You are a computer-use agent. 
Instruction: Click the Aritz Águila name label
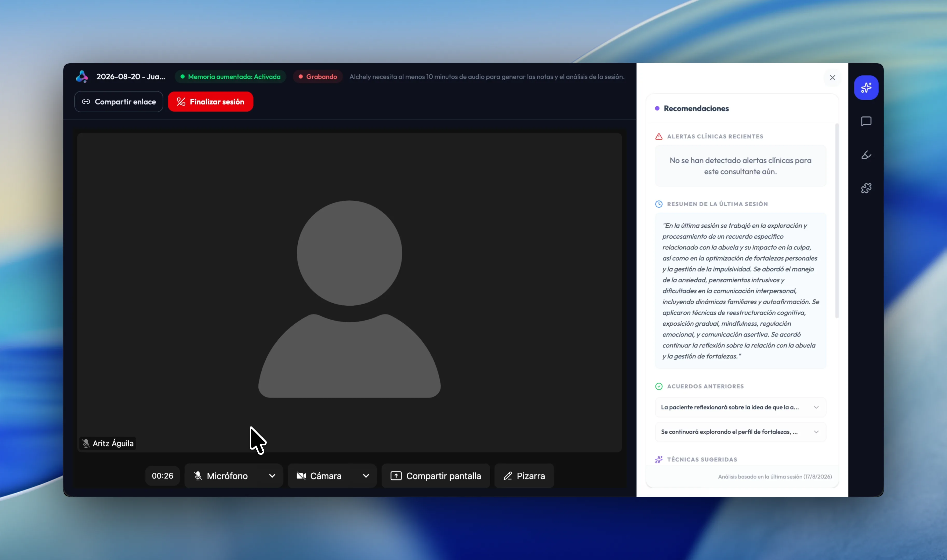tap(113, 443)
